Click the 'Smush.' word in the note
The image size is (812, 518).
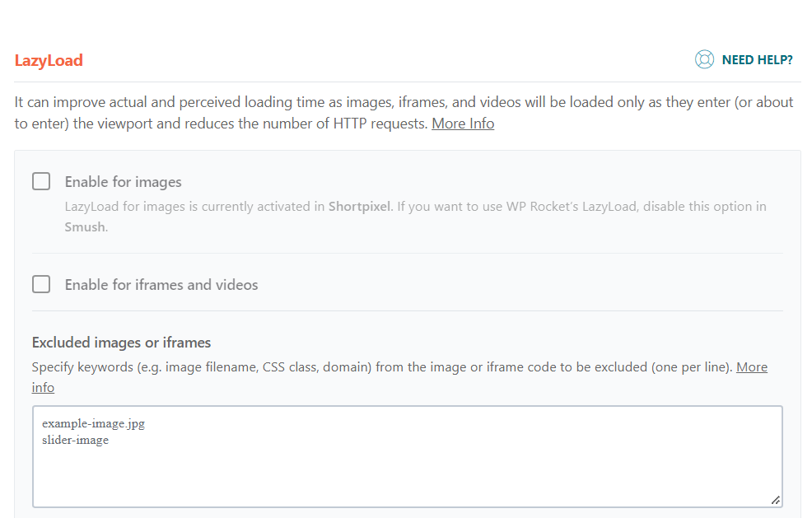[86, 227]
